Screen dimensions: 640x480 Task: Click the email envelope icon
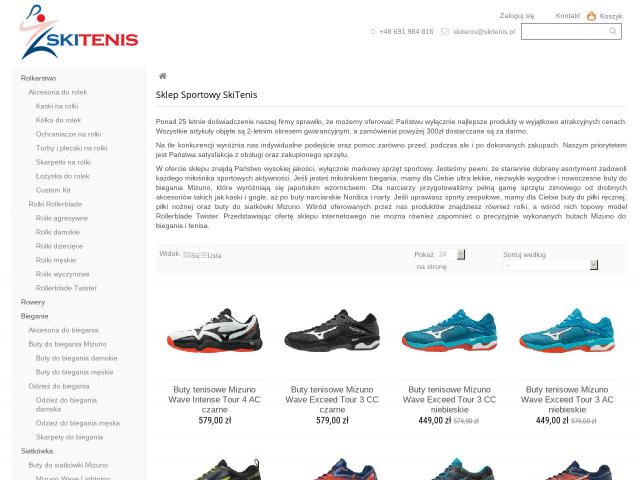pos(445,31)
